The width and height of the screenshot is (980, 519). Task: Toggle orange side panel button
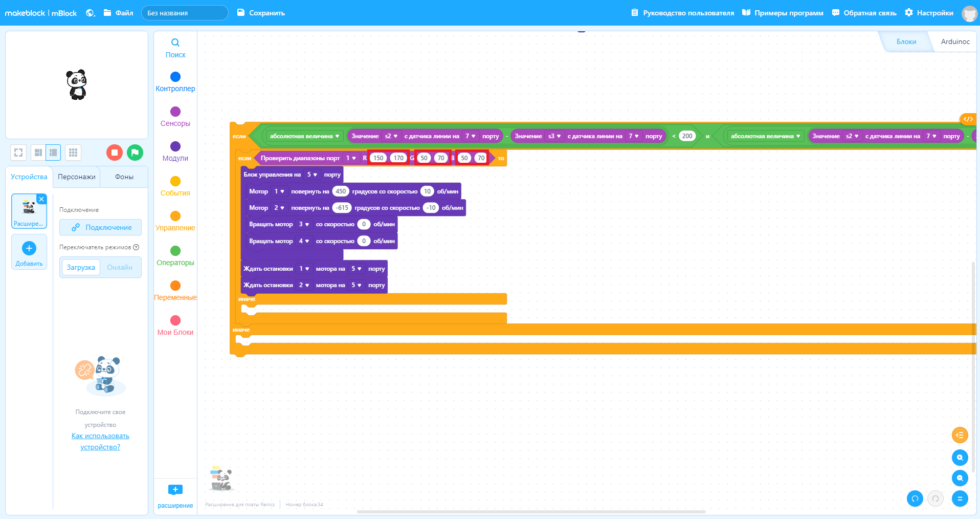tap(960, 435)
